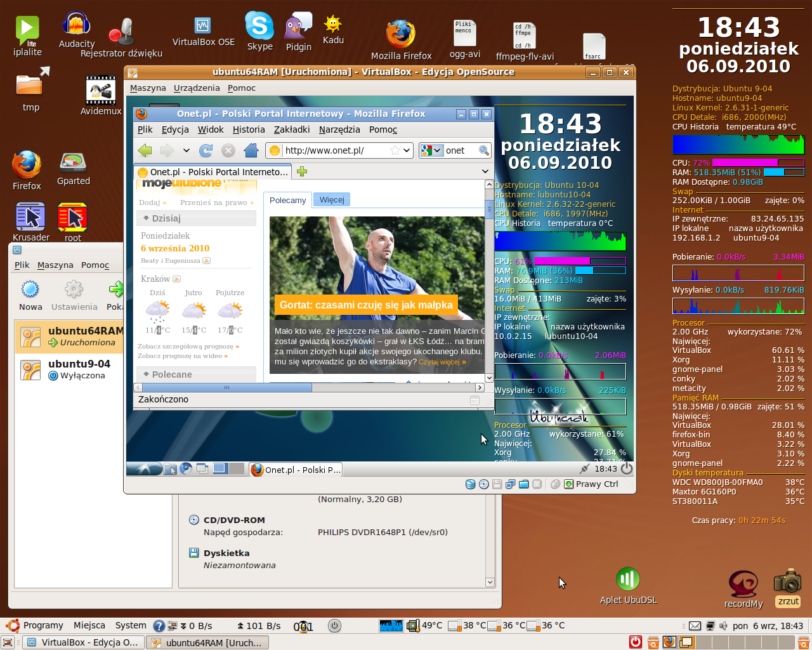Click the Firefox vertical scrollbar thumb
Screen dimensions: 812x650
click(x=489, y=209)
